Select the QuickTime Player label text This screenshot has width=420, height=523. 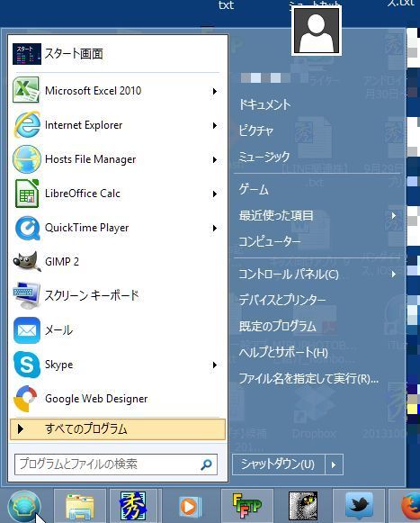(87, 228)
